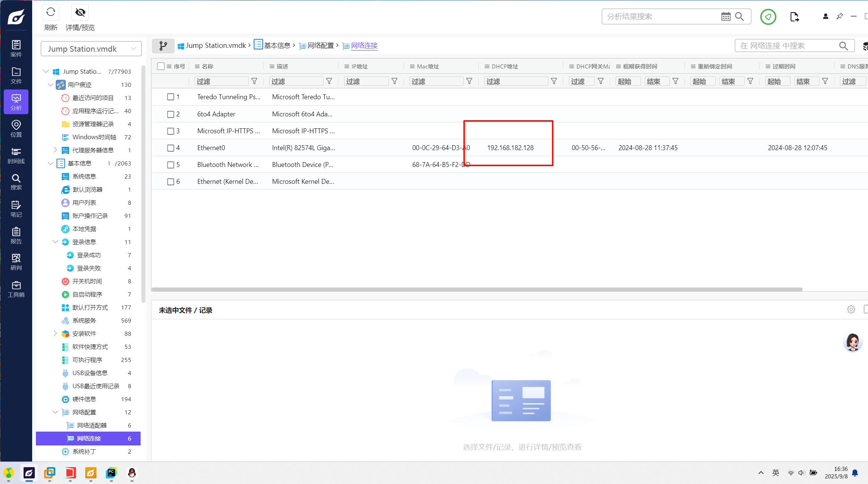Open the 工具箱 toolbox sidebar icon
This screenshot has width=868, height=484.
[16, 289]
